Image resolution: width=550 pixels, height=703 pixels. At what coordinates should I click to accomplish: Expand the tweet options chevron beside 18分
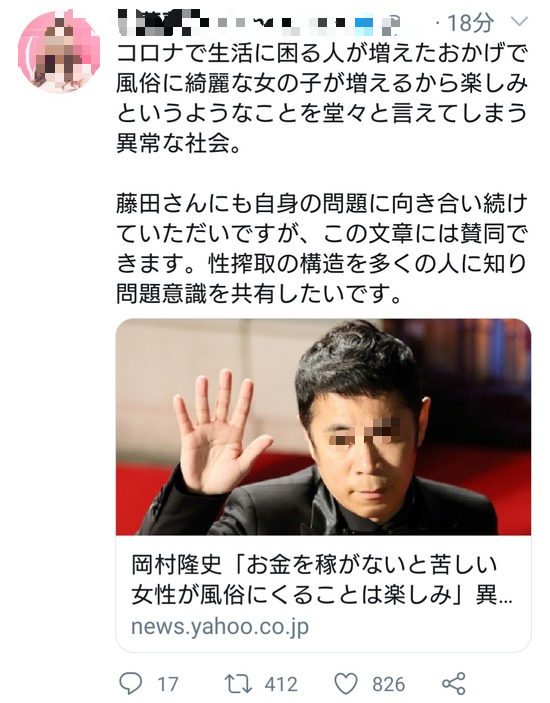click(x=519, y=22)
